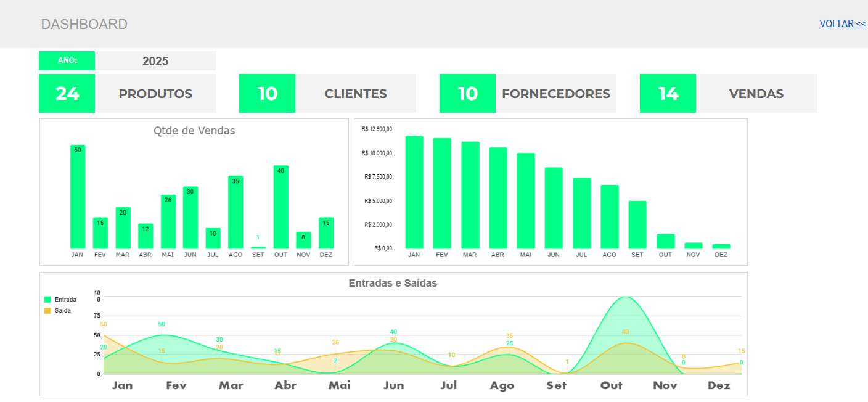Open the VENDAS summary card
This screenshot has width=868, height=402.
click(756, 94)
